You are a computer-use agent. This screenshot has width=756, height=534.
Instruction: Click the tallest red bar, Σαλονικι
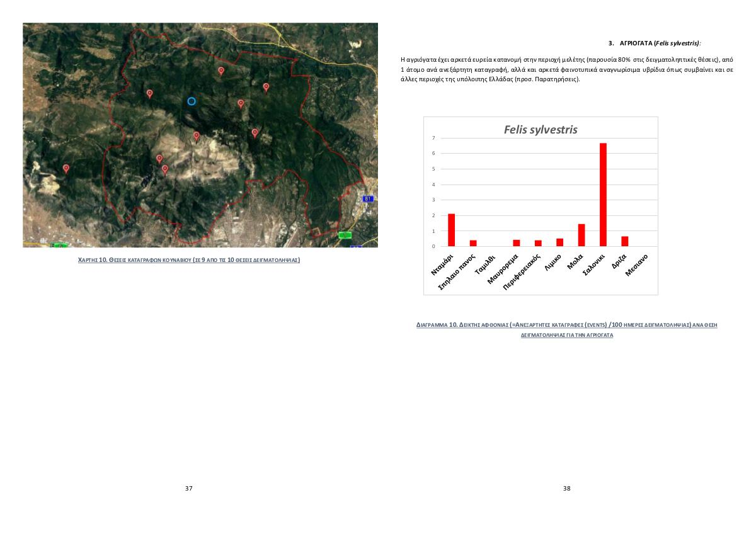603,195
